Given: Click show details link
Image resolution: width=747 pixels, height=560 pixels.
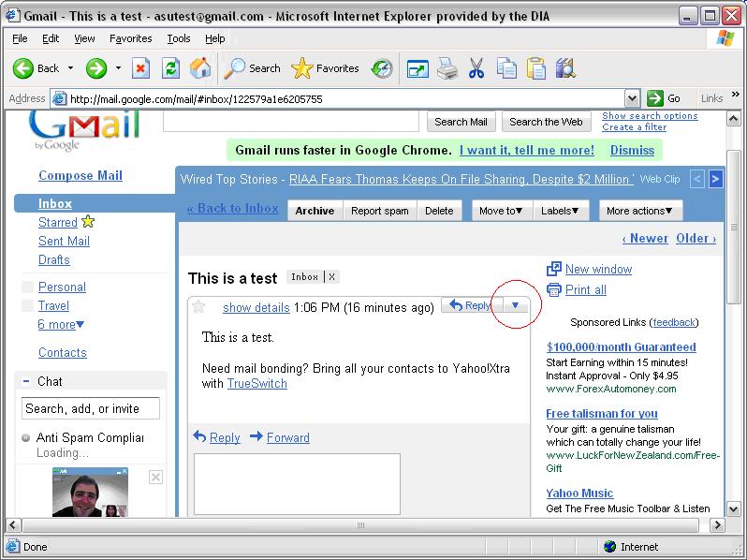Looking at the screenshot, I should tap(256, 307).
